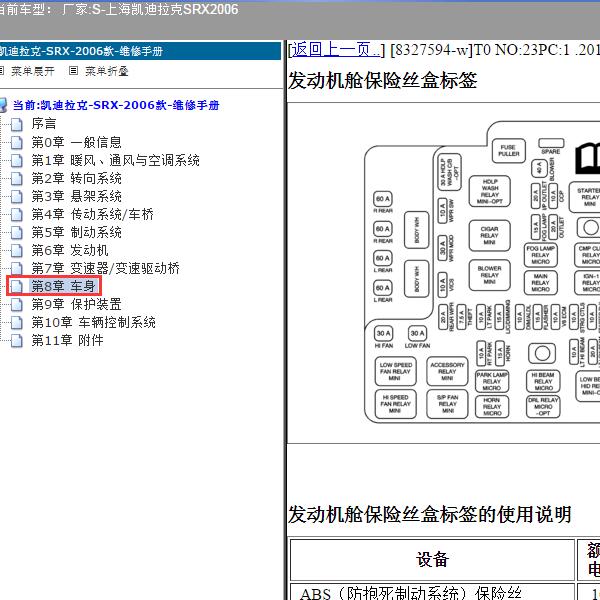Click the page icon beside 第1章

[x=16, y=160]
